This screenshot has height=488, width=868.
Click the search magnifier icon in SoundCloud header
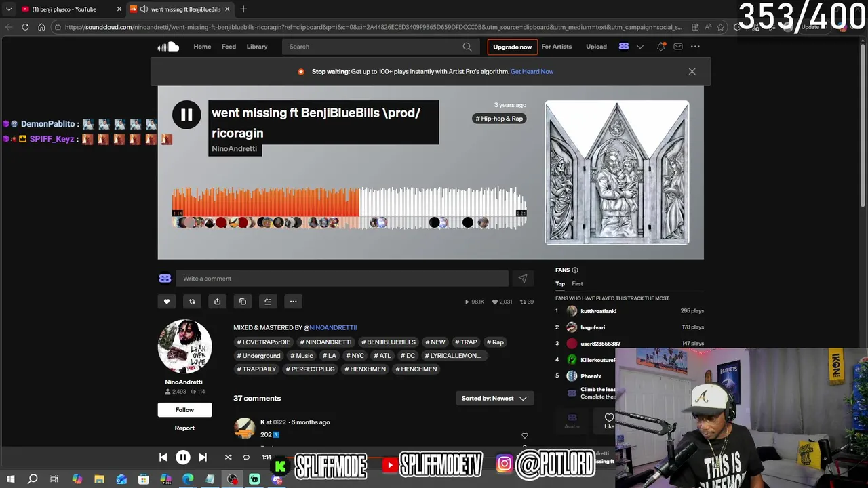[467, 47]
